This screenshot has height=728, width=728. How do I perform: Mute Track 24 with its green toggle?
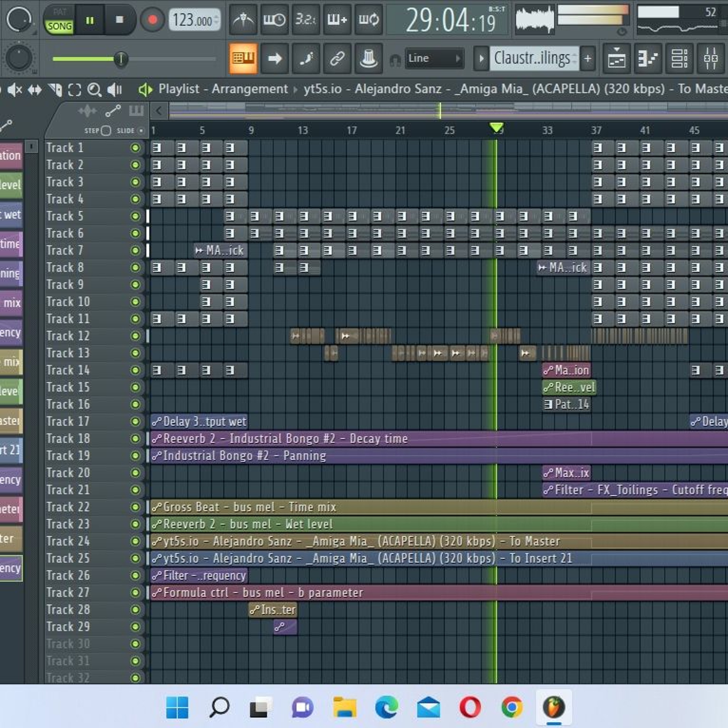(x=135, y=541)
